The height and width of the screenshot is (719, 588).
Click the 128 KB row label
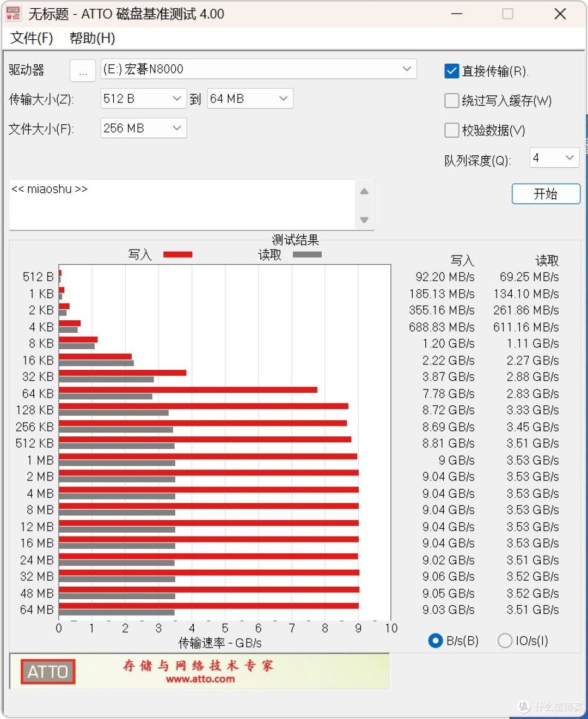coord(35,410)
